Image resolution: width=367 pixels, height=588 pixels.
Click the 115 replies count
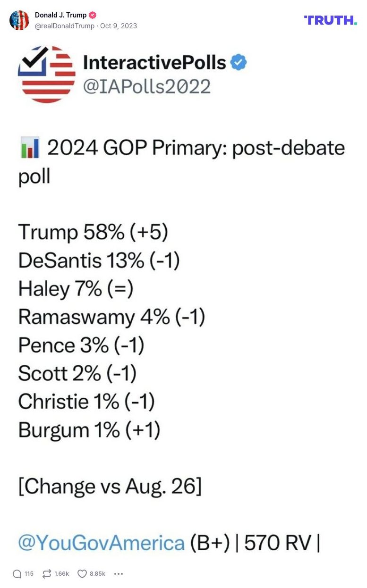point(29,574)
